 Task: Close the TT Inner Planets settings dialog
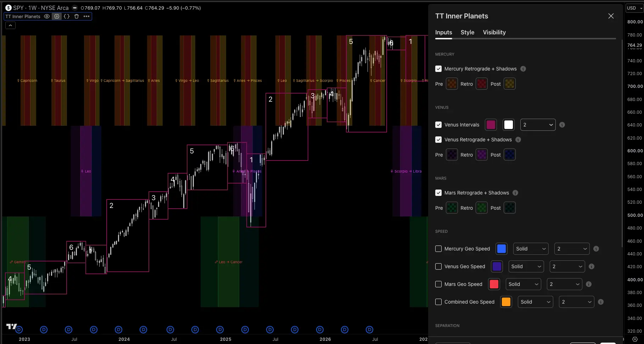[611, 16]
